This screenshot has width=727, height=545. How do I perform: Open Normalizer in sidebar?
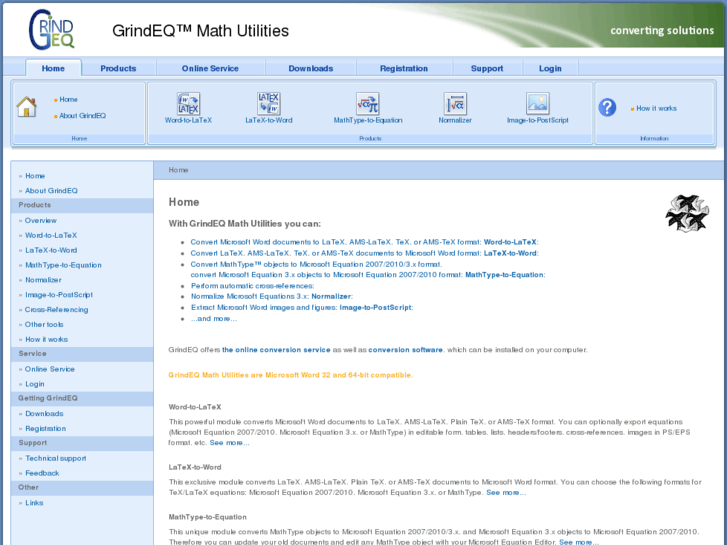pos(43,280)
